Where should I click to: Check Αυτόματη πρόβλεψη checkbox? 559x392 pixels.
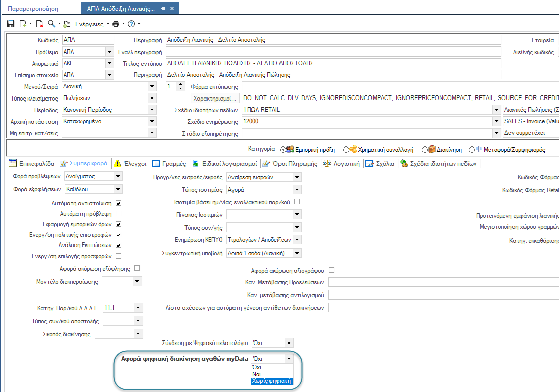[x=119, y=214]
